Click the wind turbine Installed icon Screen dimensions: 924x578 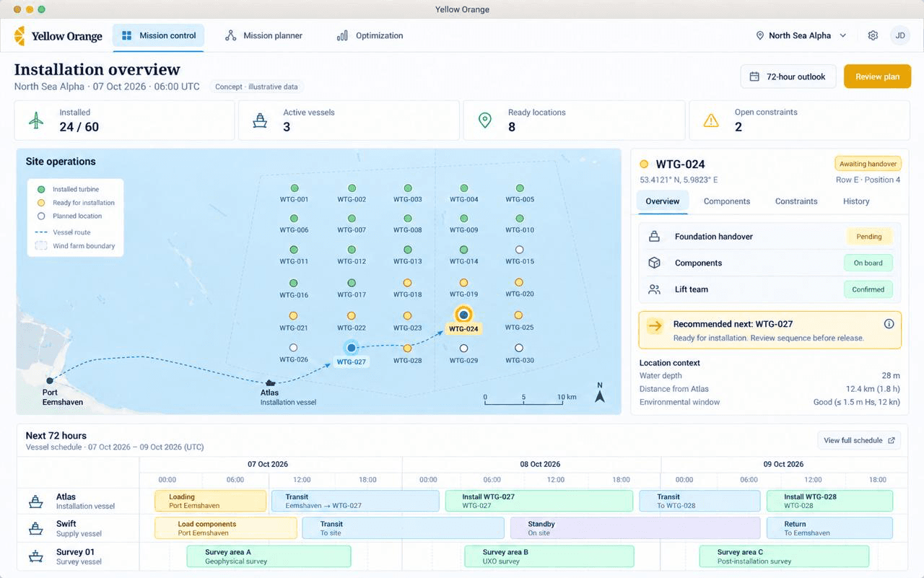(36, 120)
